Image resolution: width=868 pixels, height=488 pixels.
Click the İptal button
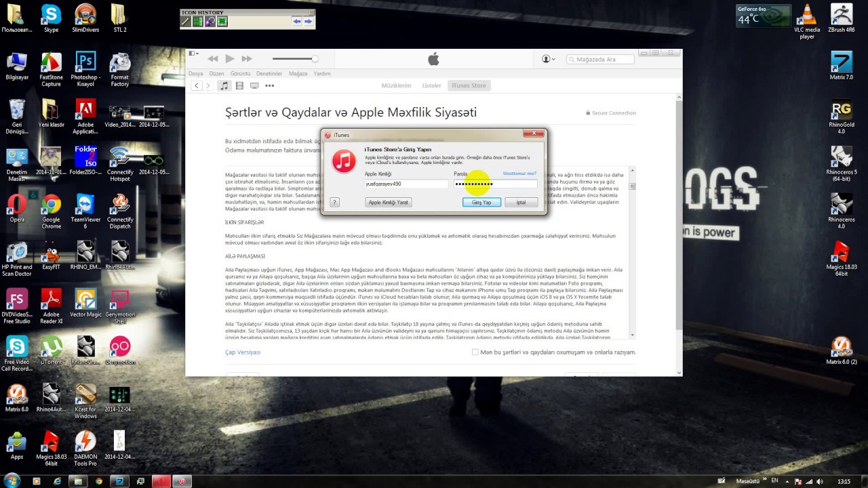521,202
